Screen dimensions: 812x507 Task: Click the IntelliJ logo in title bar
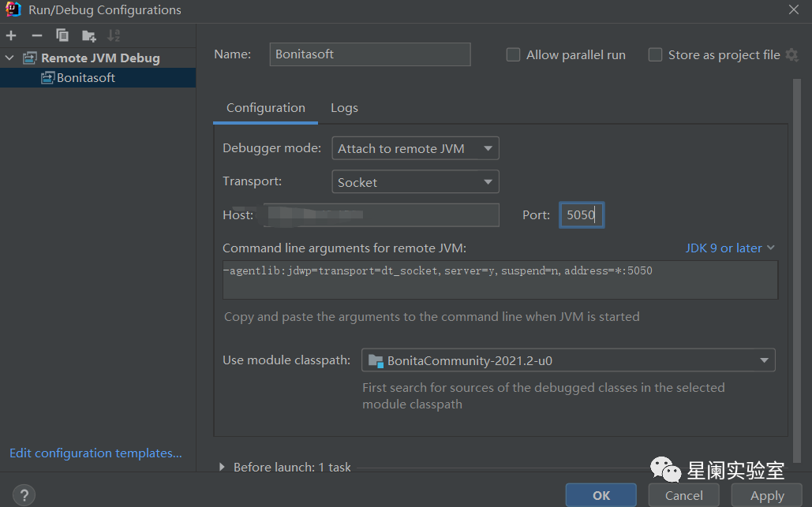coord(13,9)
